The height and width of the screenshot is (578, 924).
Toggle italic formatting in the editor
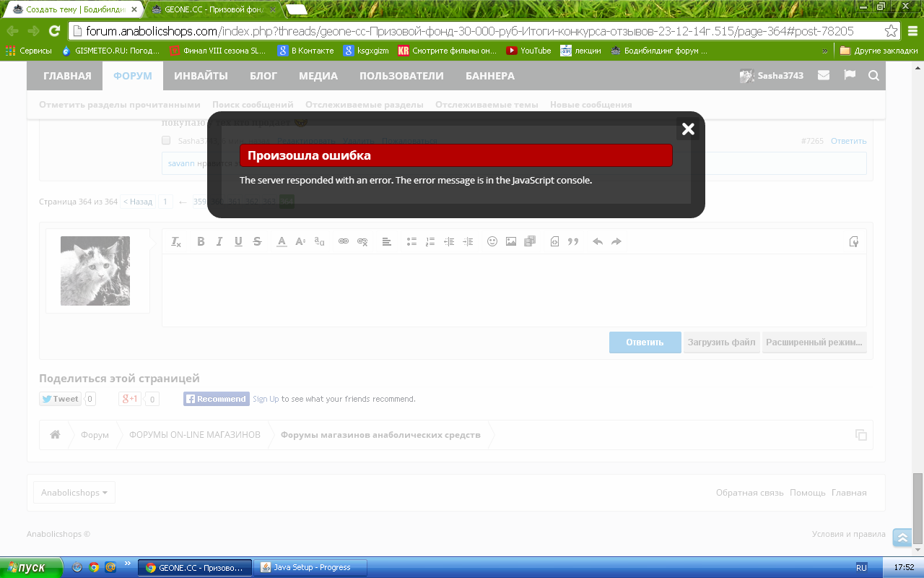click(219, 242)
